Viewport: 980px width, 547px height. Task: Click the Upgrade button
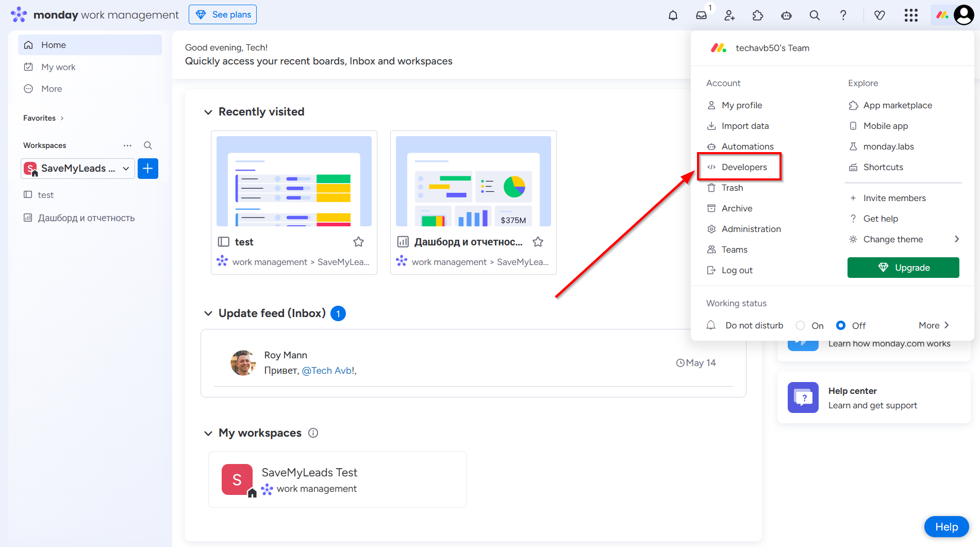click(x=903, y=268)
